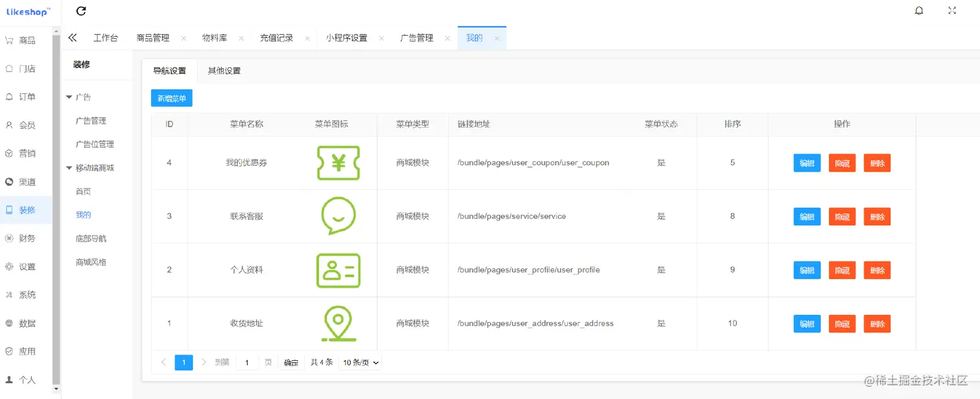Open the 10 条/页 page size dropdown
The image size is (980, 399).
361,363
